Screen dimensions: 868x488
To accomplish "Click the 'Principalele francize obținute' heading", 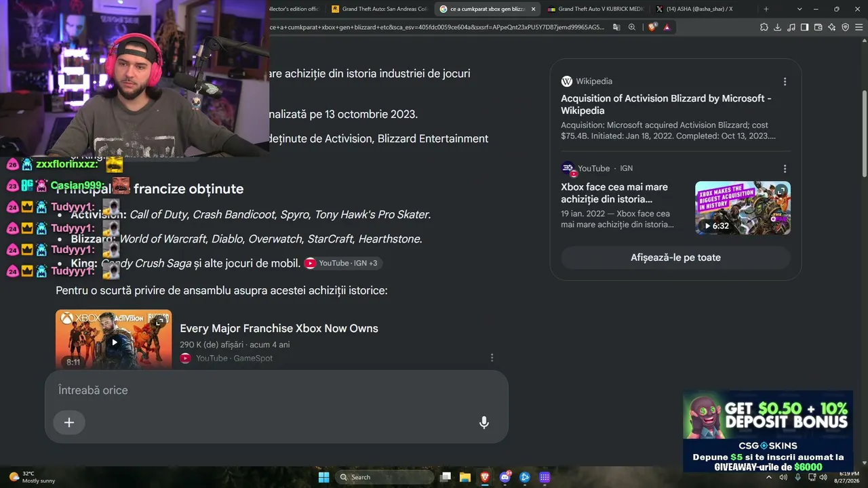I will pyautogui.click(x=149, y=188).
